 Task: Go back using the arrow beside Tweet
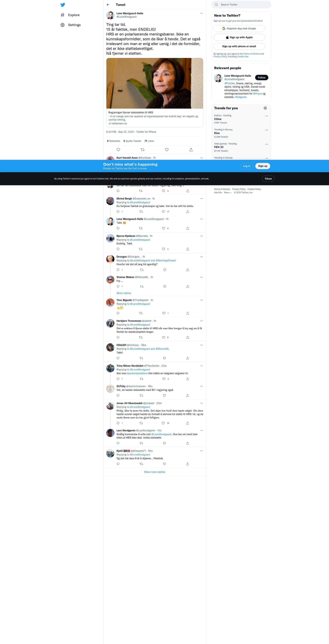pyautogui.click(x=108, y=5)
